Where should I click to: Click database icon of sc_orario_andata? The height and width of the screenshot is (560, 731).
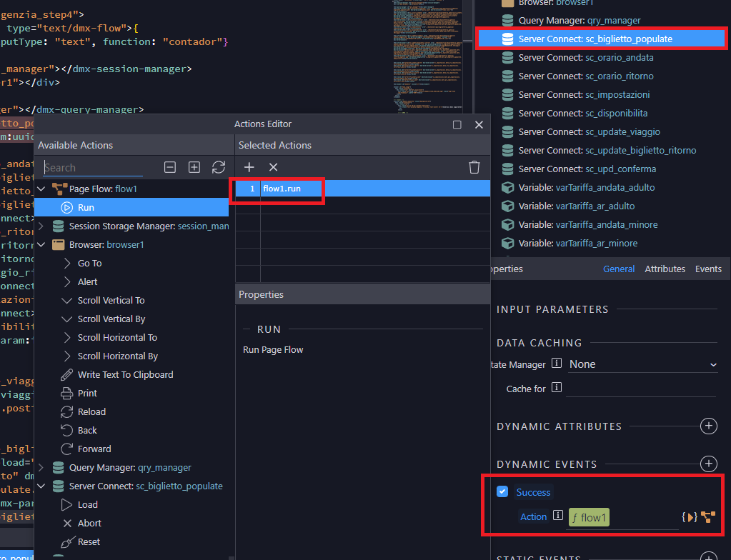coord(507,58)
